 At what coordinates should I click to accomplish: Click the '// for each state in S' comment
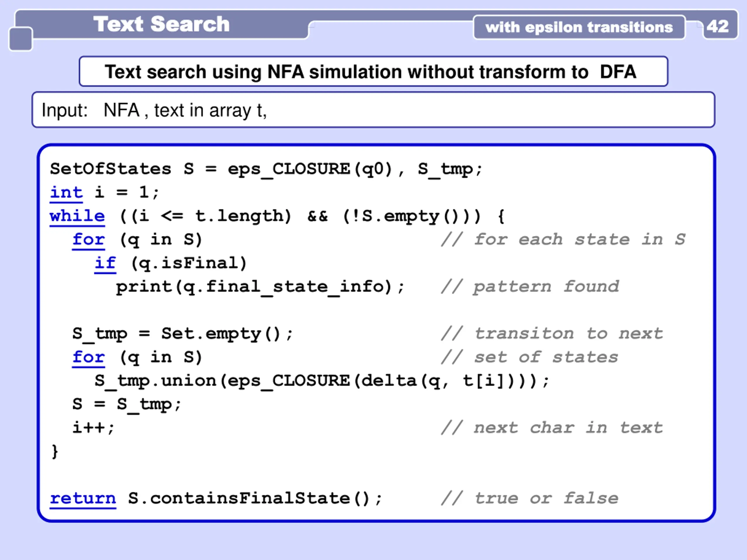click(563, 240)
